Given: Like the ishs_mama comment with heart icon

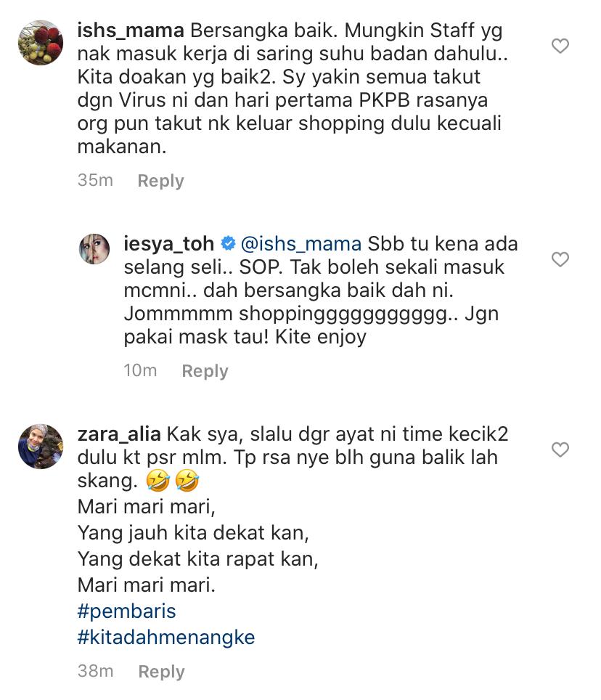Looking at the screenshot, I should coord(560,46).
